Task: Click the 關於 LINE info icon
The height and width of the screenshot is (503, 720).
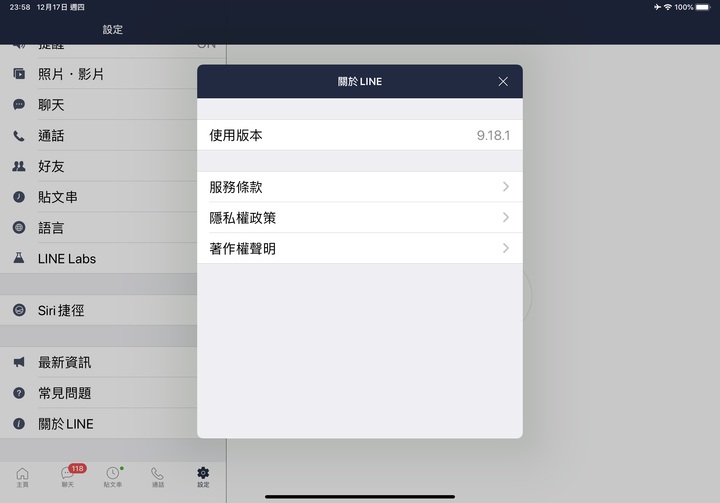Action: 19,424
